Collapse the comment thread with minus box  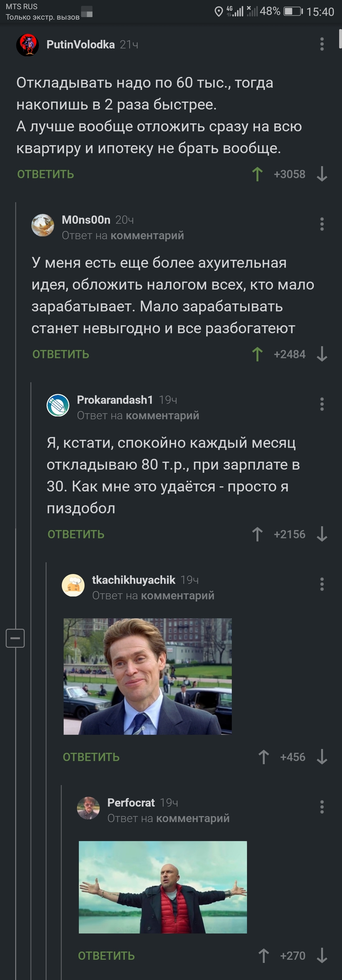coord(15,638)
